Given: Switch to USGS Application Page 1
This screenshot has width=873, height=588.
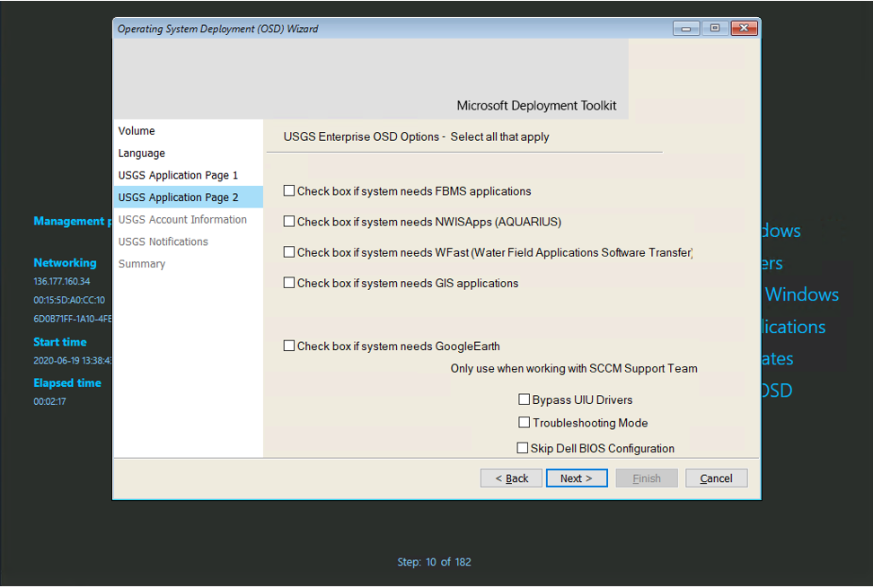Looking at the screenshot, I should click(x=189, y=175).
